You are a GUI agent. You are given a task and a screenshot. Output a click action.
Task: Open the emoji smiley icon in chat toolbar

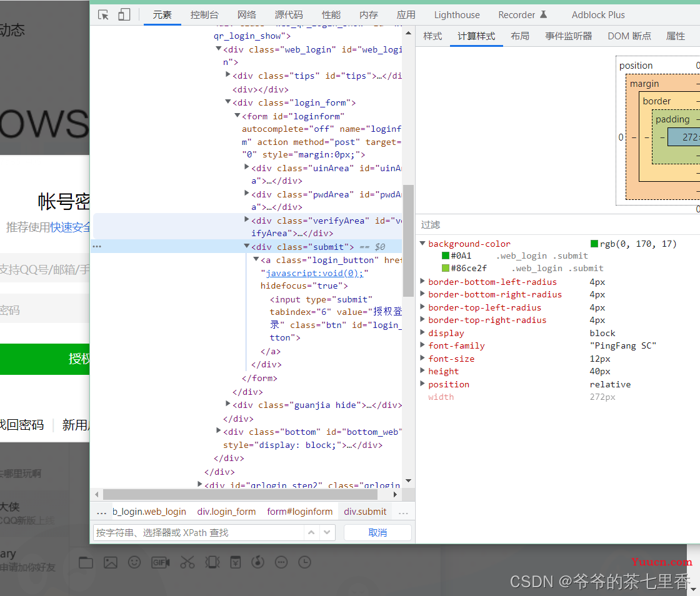134,562
